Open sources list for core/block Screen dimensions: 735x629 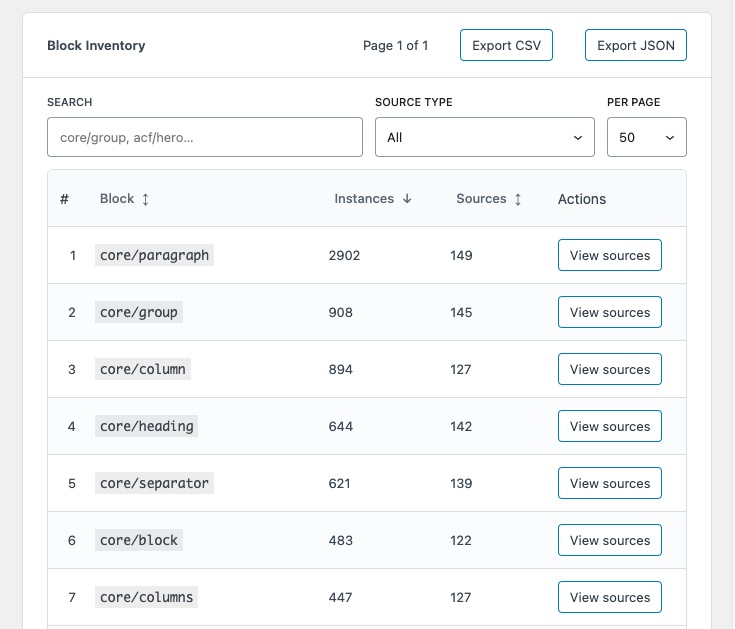click(x=609, y=540)
